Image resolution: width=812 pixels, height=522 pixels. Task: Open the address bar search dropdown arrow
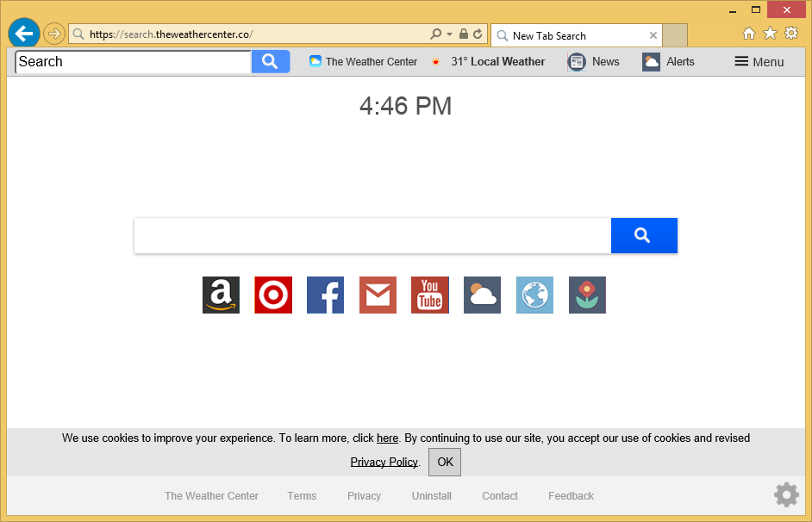coord(449,34)
